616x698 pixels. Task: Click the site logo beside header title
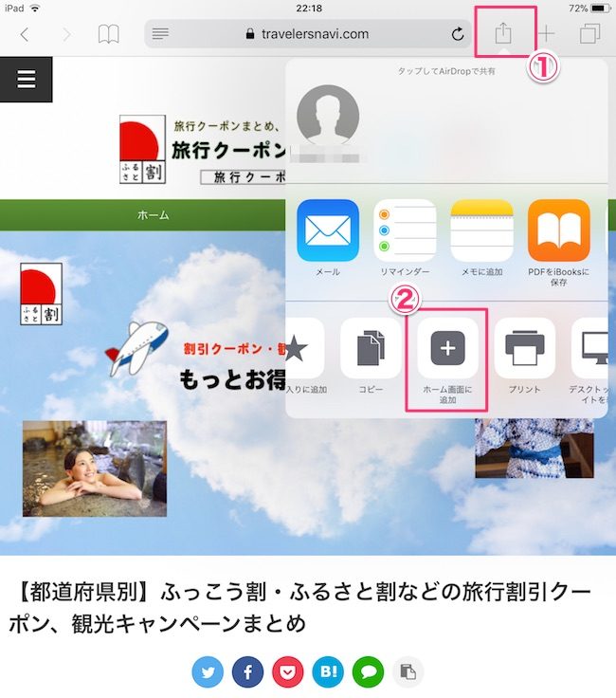pyautogui.click(x=142, y=149)
